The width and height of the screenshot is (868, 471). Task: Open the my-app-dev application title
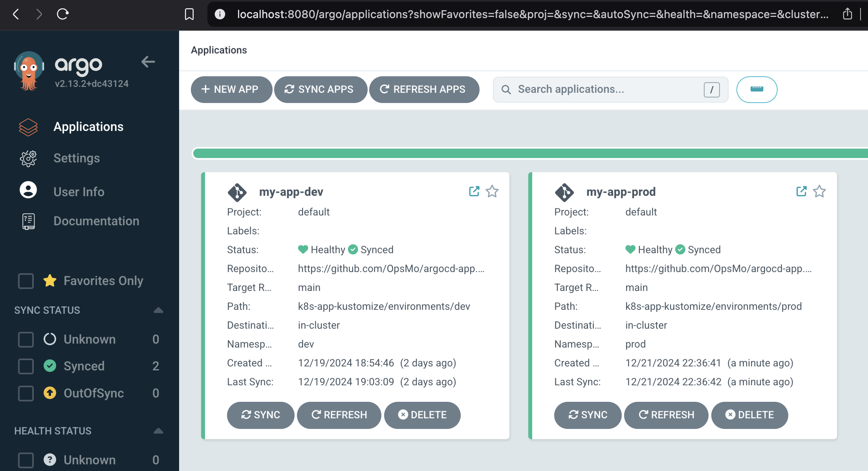[291, 192]
